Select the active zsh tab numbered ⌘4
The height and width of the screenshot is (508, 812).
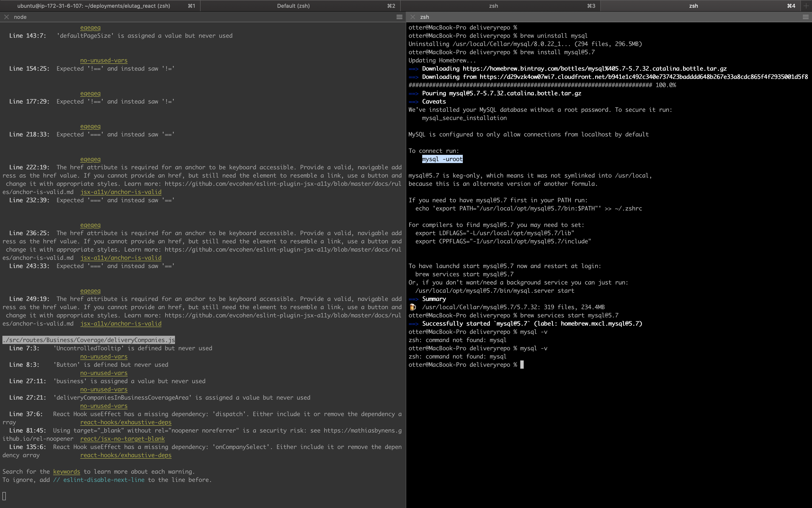tap(700, 6)
